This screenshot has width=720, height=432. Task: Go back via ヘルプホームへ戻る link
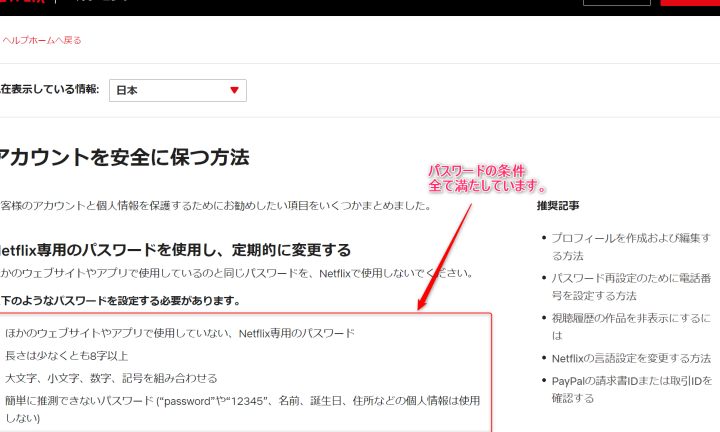41,40
